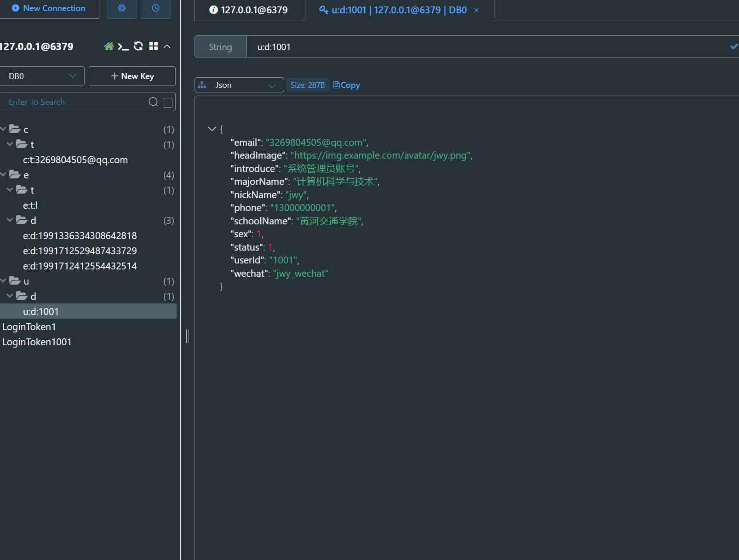Open connection home info icon
The image size is (739, 560).
pos(109,46)
